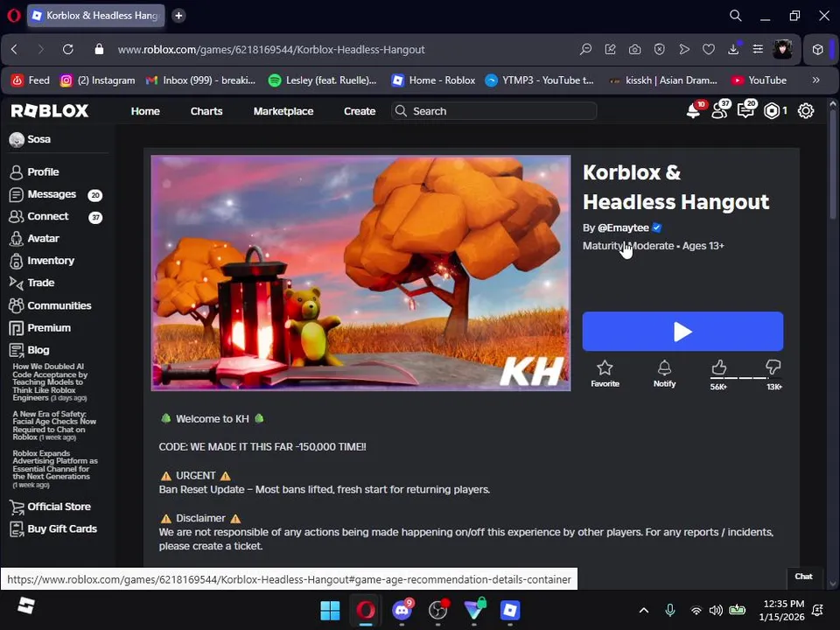840x630 pixels.
Task: Open the Home nav item
Action: (145, 111)
